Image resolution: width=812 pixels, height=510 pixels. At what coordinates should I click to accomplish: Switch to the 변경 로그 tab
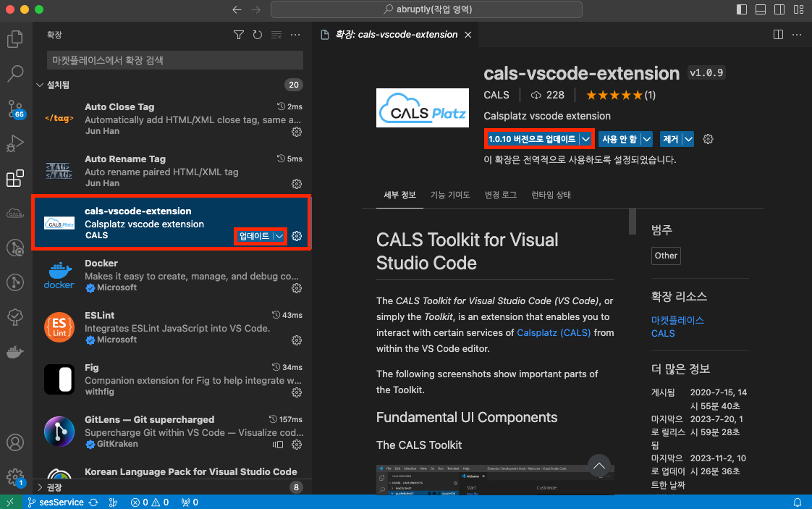(x=500, y=195)
